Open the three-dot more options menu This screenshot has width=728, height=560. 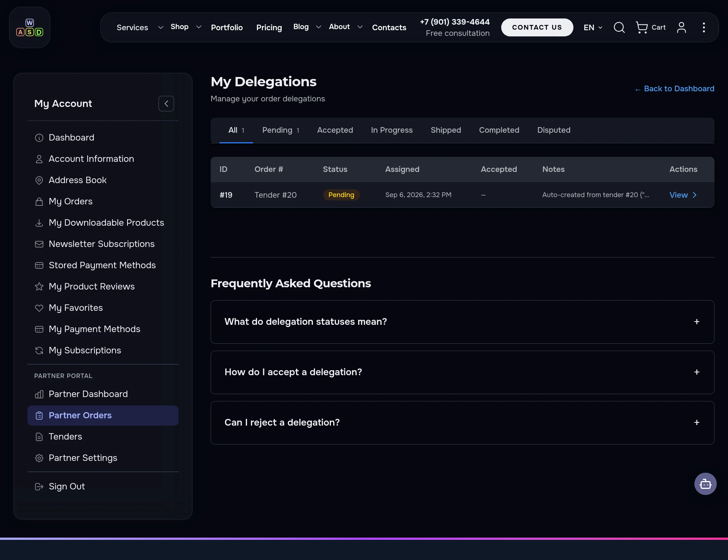click(704, 27)
